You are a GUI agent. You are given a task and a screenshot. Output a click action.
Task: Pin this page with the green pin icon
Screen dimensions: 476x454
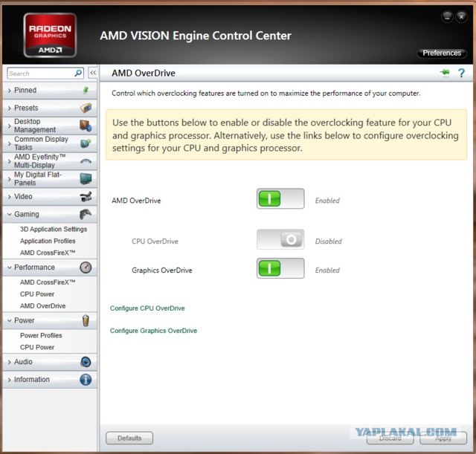[445, 73]
